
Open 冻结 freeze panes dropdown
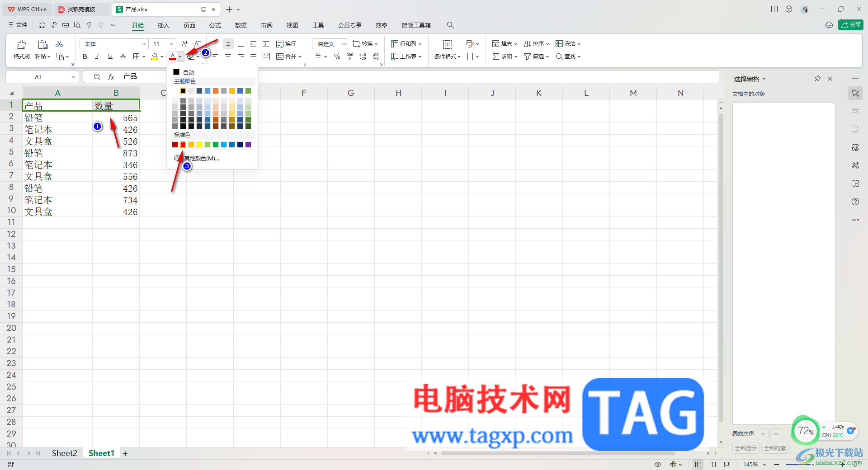568,44
